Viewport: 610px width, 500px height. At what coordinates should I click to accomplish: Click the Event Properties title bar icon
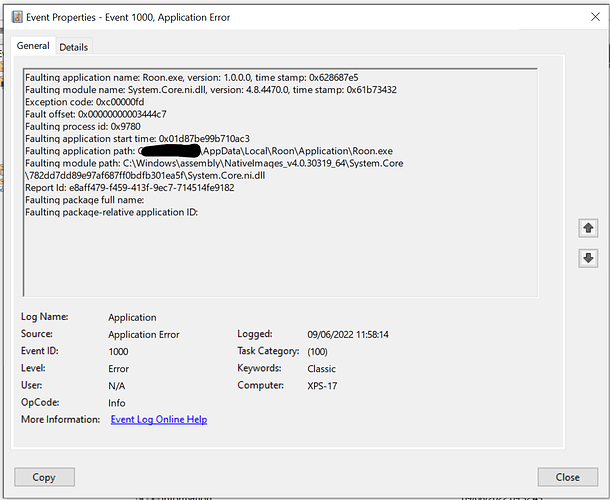point(17,17)
